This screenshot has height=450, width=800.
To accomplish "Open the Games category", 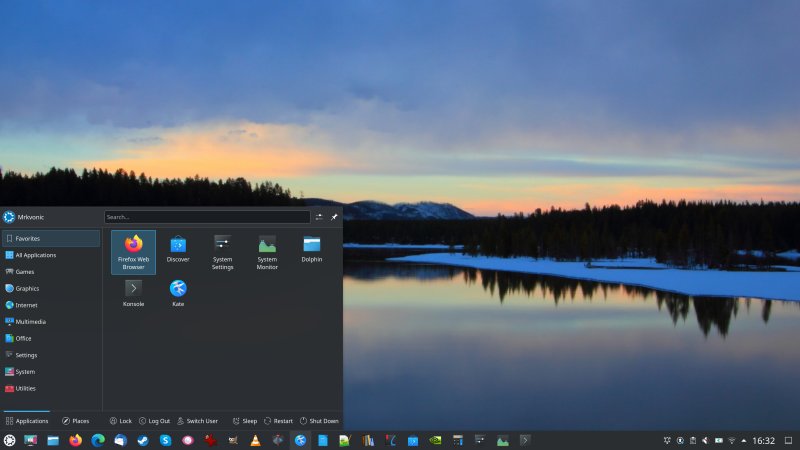I will [x=51, y=271].
